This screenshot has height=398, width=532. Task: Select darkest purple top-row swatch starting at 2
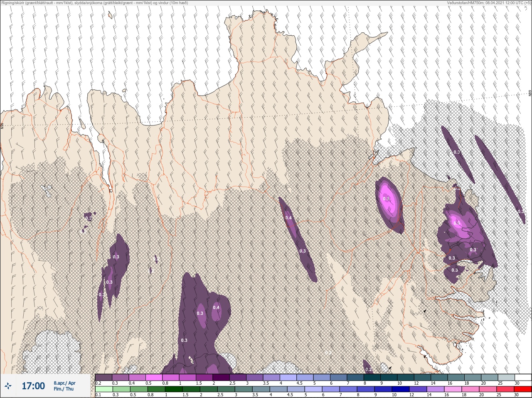pyautogui.click(x=221, y=377)
